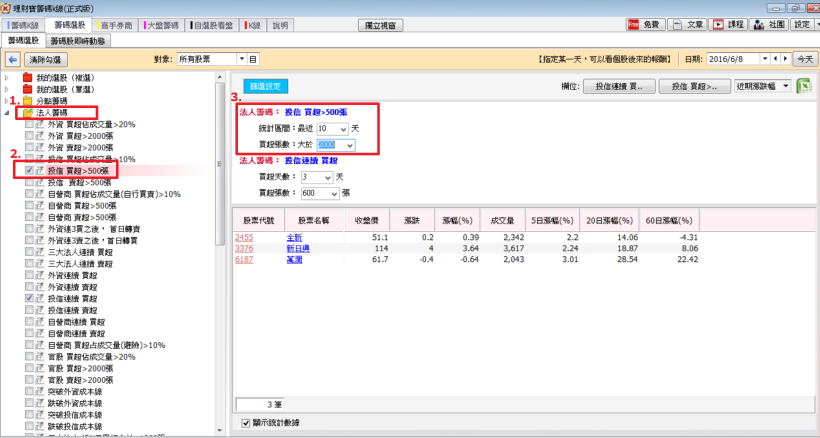Viewport: 820px width, 438px height.
Task: Open 買超張數 大於 dropdown in 投信 買超>500張
Action: (349, 145)
